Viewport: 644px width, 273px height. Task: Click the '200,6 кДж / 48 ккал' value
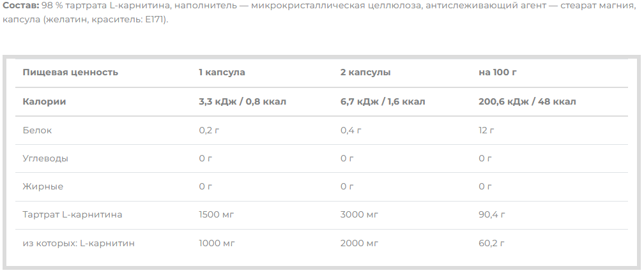pos(527,101)
